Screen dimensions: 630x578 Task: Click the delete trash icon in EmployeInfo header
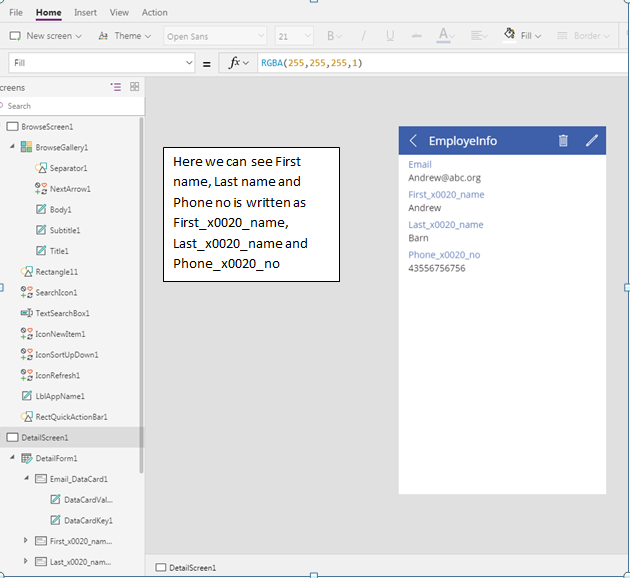(563, 141)
